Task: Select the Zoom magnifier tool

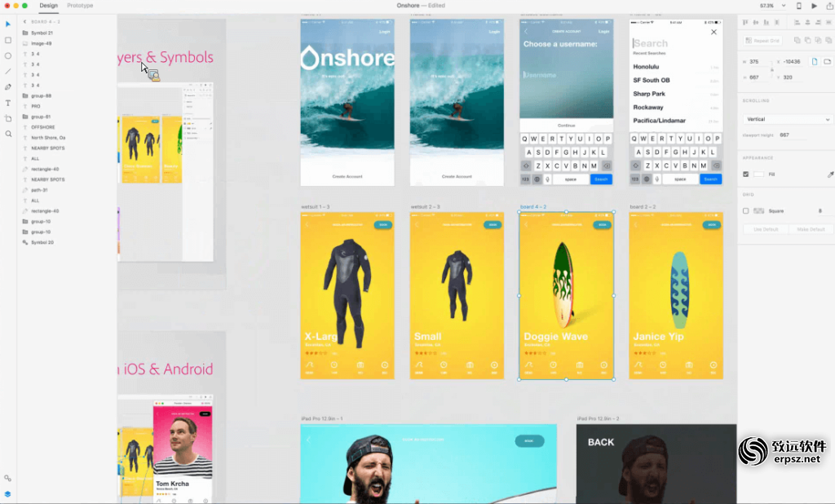Action: click(8, 135)
